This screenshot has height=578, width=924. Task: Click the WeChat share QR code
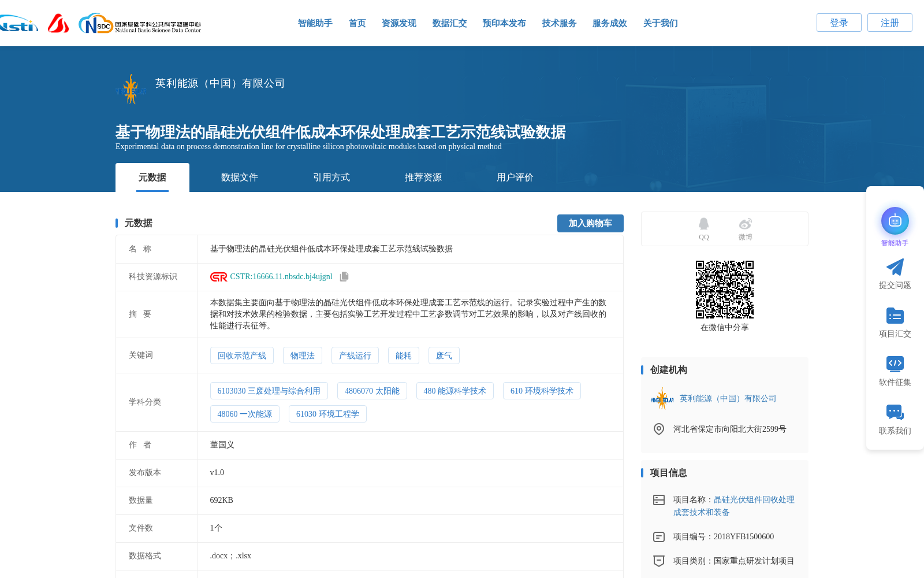(725, 290)
